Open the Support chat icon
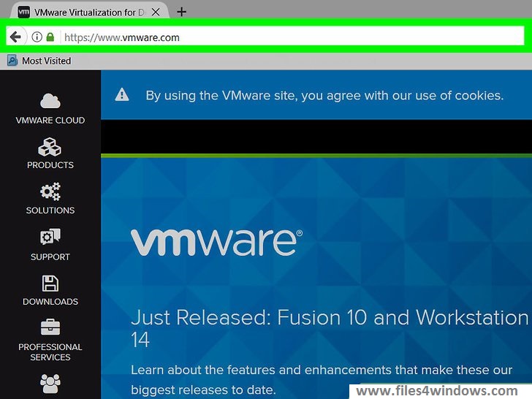This screenshot has height=399, width=532. [50, 237]
